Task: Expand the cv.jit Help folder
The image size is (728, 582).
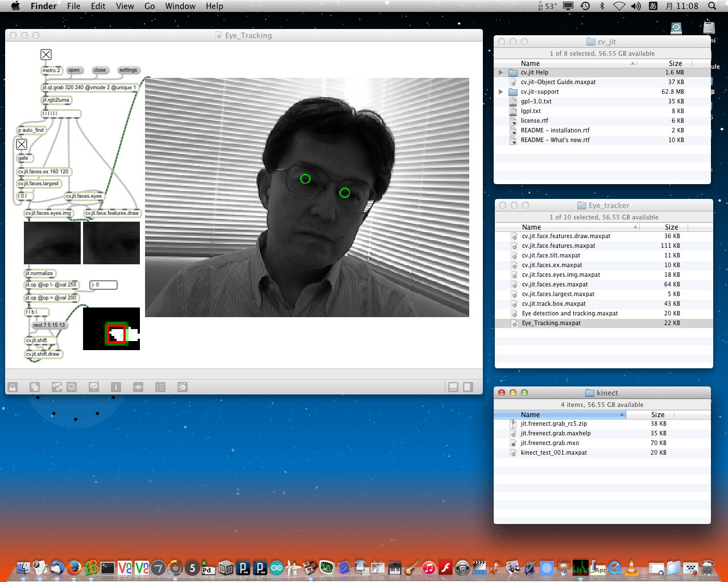Action: pyautogui.click(x=500, y=73)
